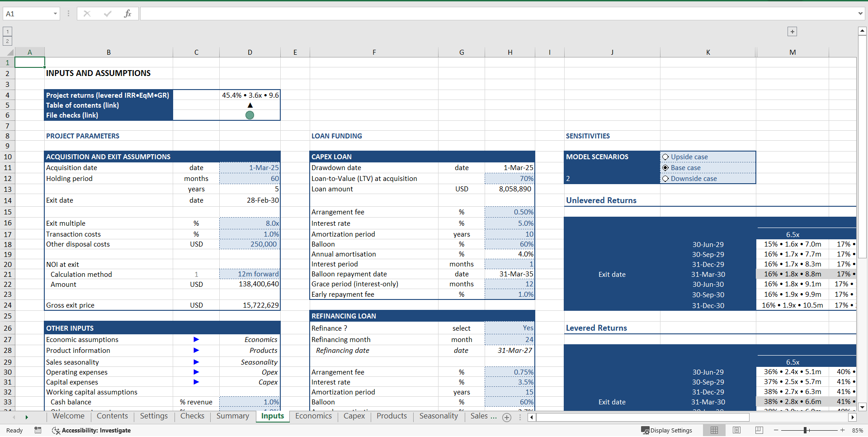
Task: Click the zoom level 85% indicator
Action: [x=857, y=430]
